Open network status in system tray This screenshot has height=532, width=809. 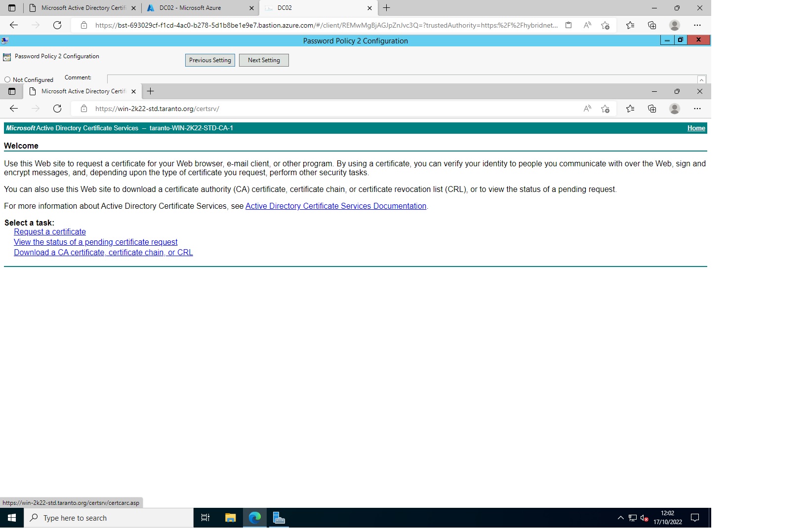click(x=633, y=518)
